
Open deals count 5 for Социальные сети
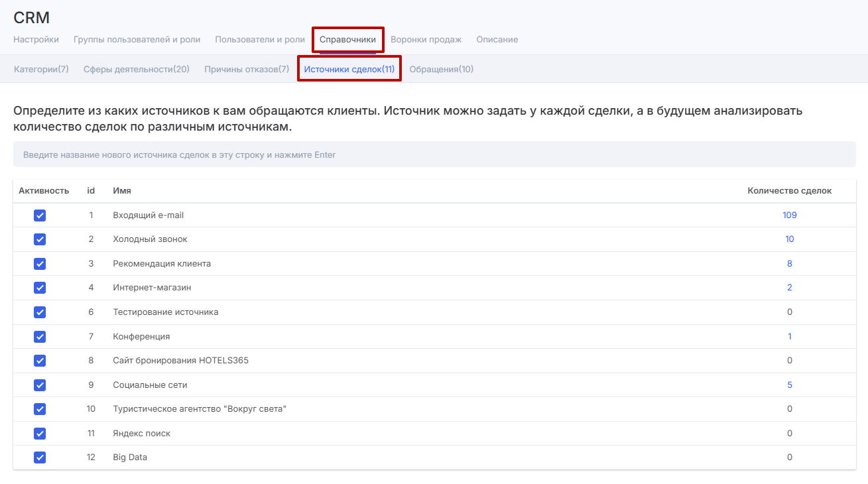pos(789,385)
